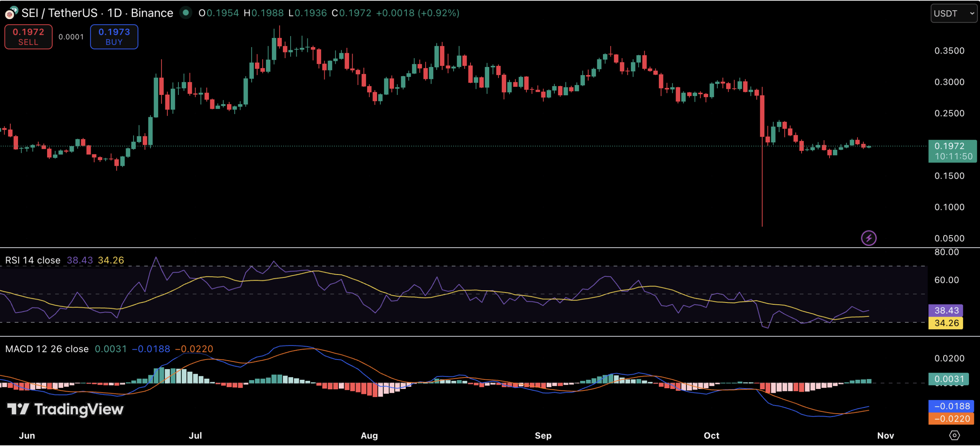Click the TradingView logo watermark
The width and height of the screenshot is (980, 446).
pos(65,409)
